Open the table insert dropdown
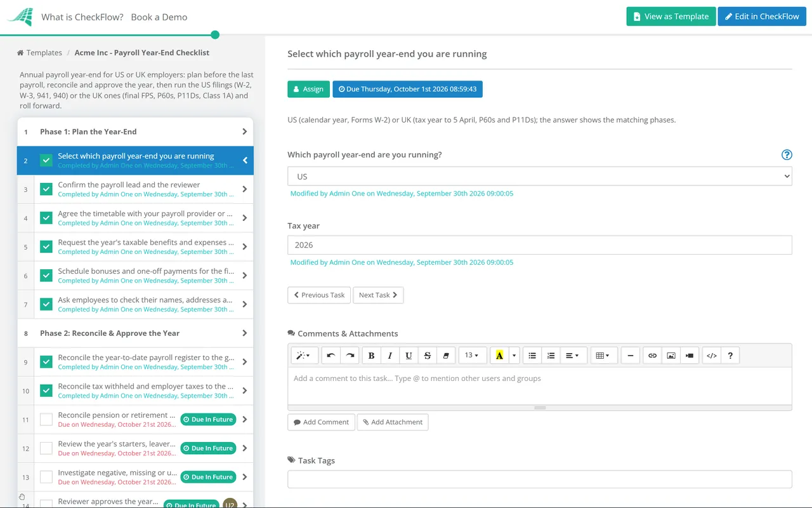 click(x=603, y=356)
